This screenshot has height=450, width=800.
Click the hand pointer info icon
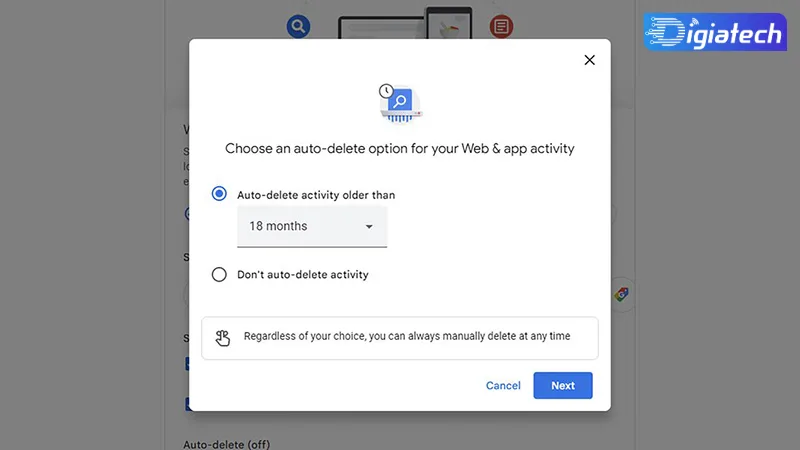coord(222,338)
